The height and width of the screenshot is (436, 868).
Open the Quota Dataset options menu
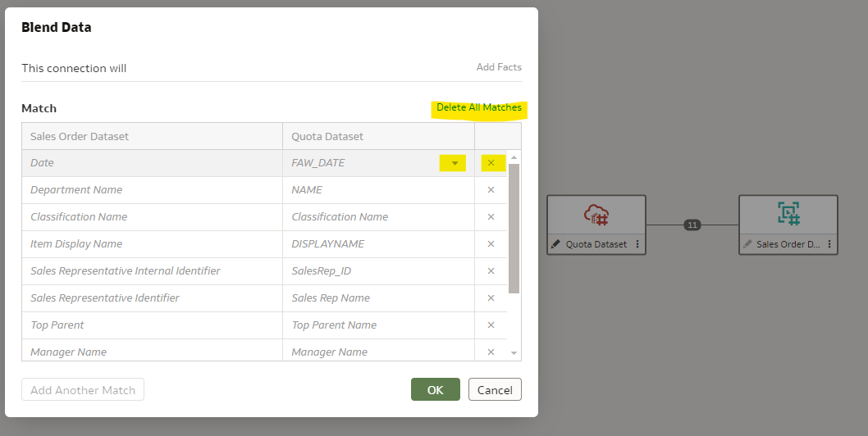point(637,244)
